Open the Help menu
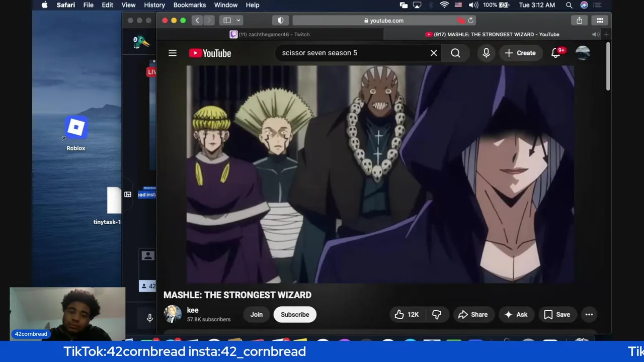The width and height of the screenshot is (644, 362). (x=253, y=5)
